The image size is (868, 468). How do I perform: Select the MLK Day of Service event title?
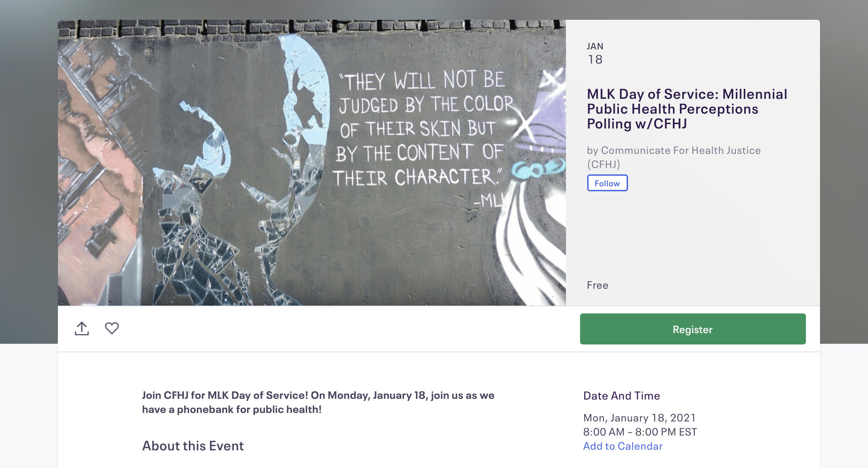(x=687, y=109)
